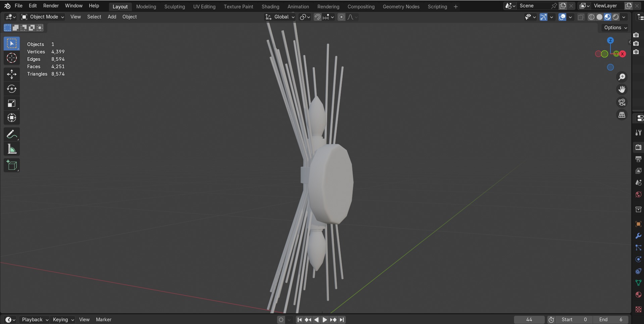This screenshot has width=644, height=324.
Task: Switch to material preview shading
Action: pos(607,17)
